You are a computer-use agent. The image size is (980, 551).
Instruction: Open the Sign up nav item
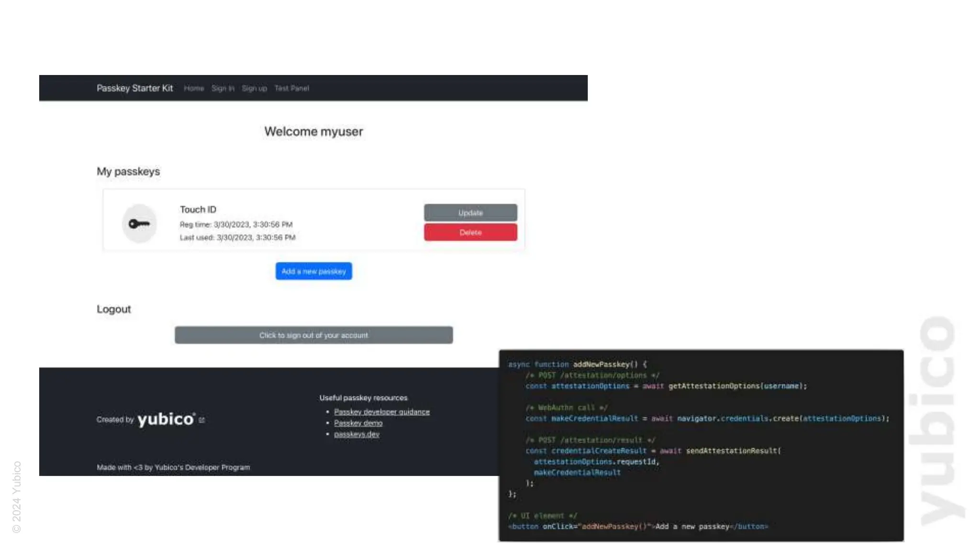tap(254, 88)
